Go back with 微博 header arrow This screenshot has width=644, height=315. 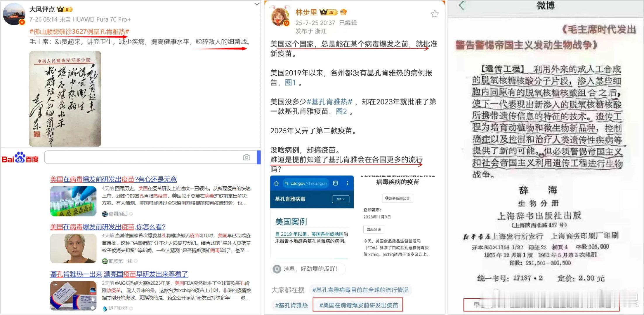[462, 5]
